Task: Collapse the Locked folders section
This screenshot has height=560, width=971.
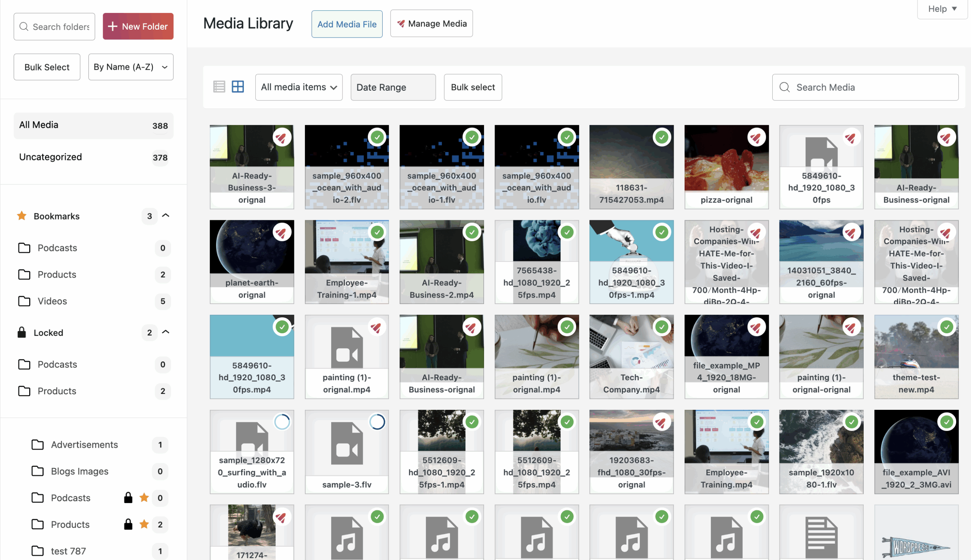Action: tap(166, 332)
